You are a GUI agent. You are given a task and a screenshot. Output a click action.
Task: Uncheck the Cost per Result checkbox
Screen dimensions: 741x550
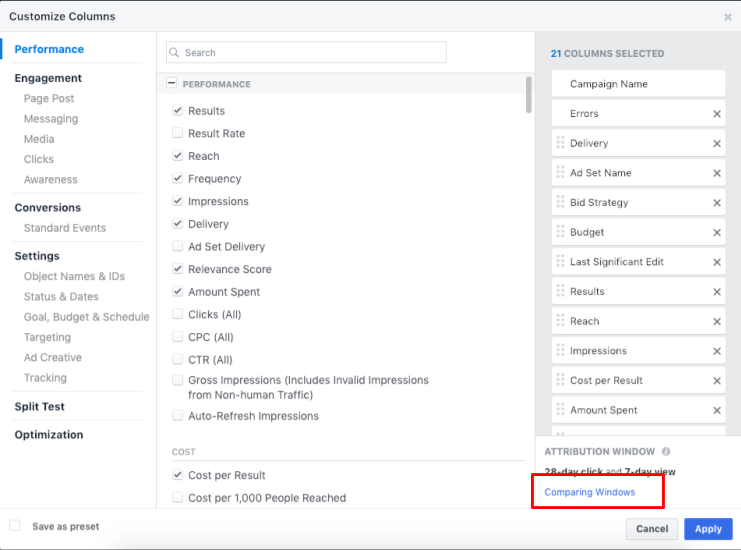coord(178,474)
